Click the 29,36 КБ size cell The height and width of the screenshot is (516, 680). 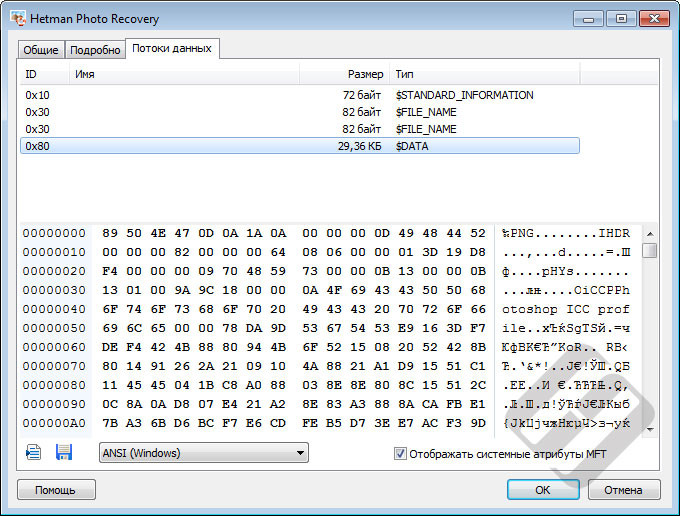tap(360, 146)
